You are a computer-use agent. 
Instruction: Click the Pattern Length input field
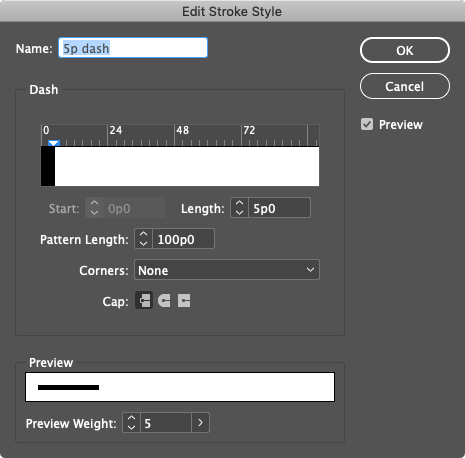183,239
